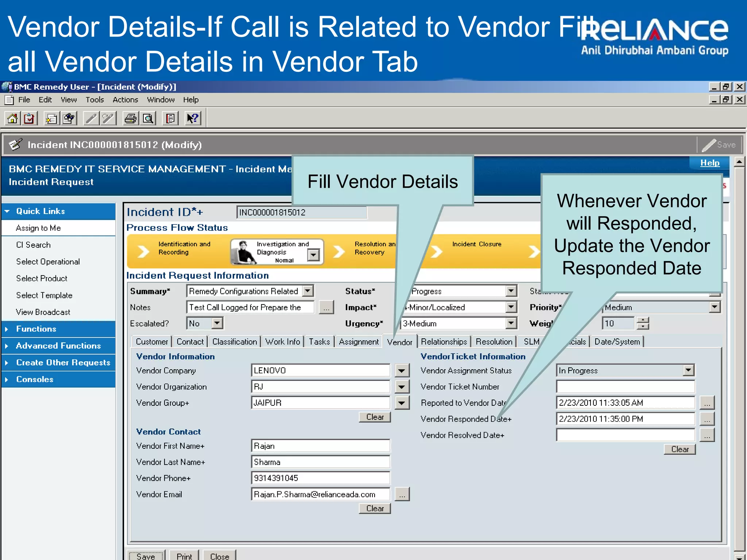This screenshot has height=560, width=747.
Task: Click the Home page toolbar icon
Action: 12,118
